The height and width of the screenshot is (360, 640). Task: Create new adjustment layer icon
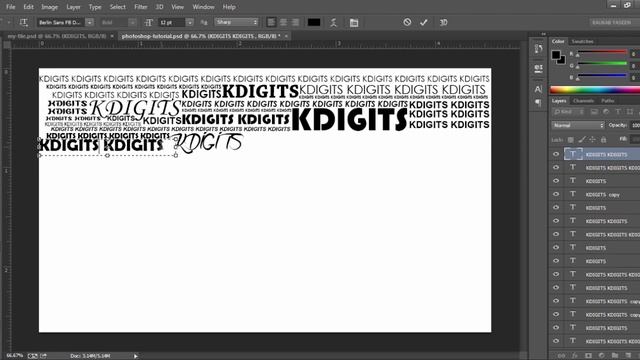click(x=602, y=356)
